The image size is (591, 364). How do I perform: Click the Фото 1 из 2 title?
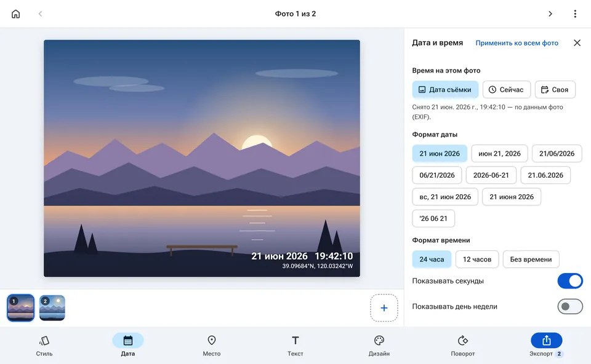click(295, 14)
